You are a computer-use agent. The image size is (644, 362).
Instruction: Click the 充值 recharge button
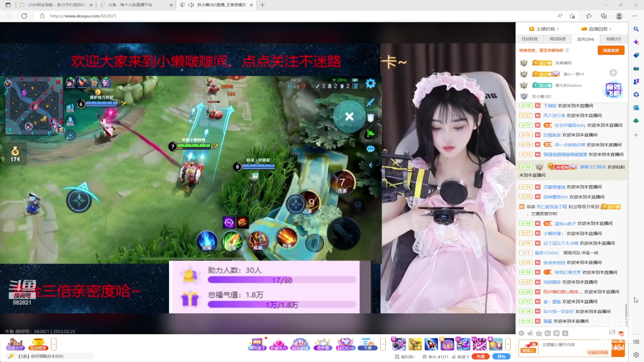481,357
